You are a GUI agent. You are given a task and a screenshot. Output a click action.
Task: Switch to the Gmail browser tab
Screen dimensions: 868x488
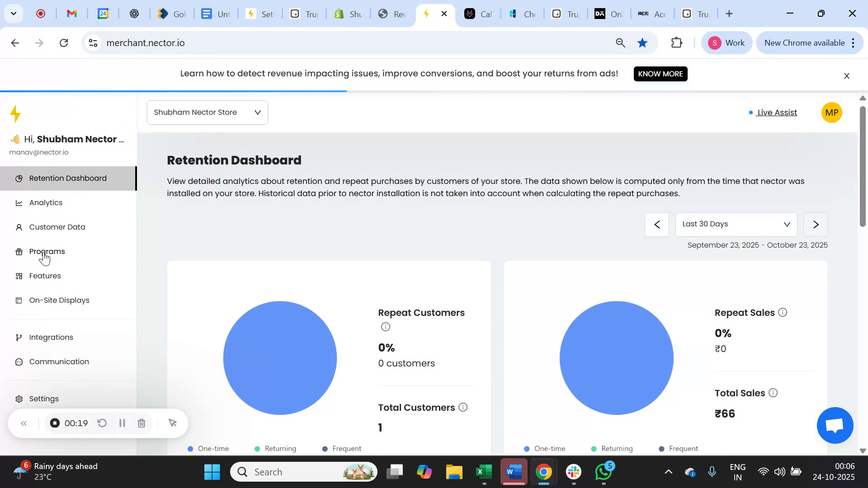pos(71,14)
